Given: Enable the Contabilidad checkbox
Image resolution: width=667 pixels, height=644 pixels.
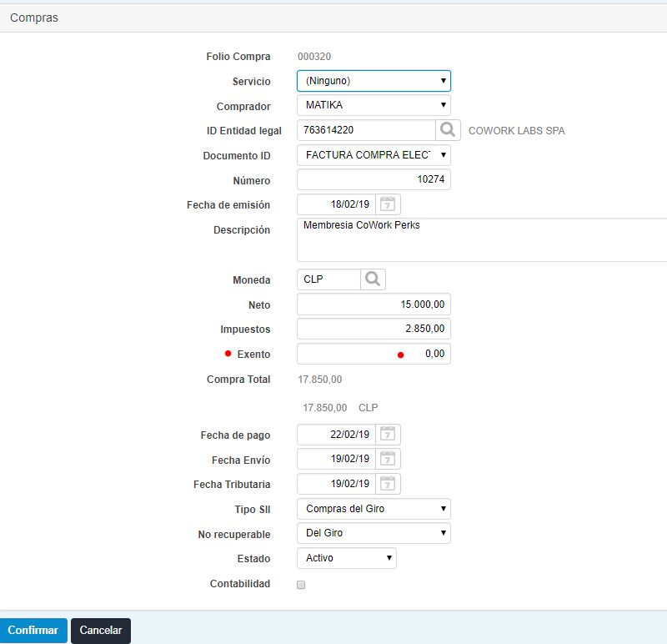Looking at the screenshot, I should 301,585.
